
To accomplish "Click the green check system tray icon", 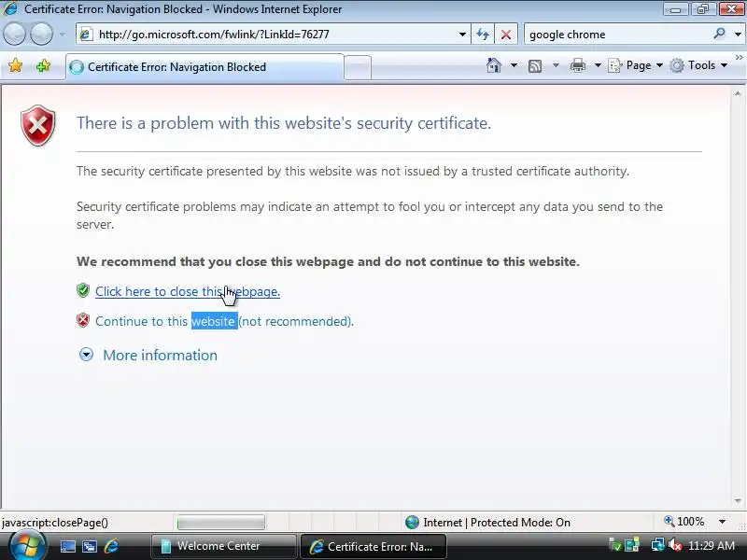I will coord(615,545).
